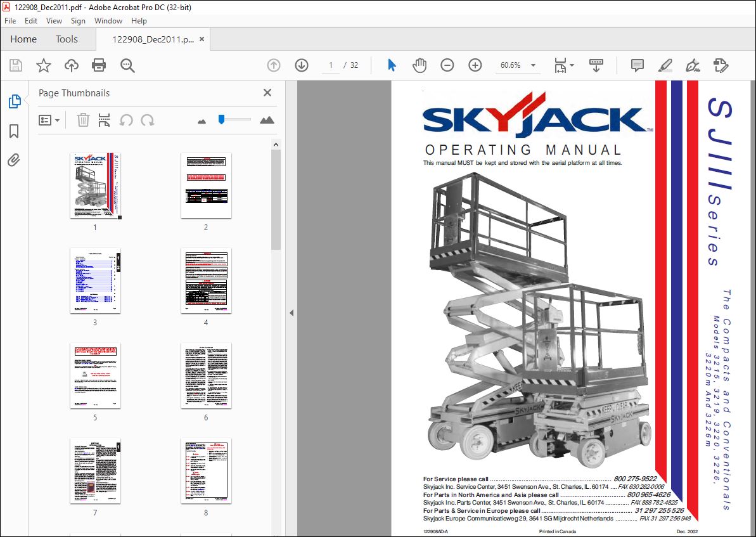The image size is (756, 537).
Task: Expand fit page dropdown arrow
Action: tap(572, 65)
